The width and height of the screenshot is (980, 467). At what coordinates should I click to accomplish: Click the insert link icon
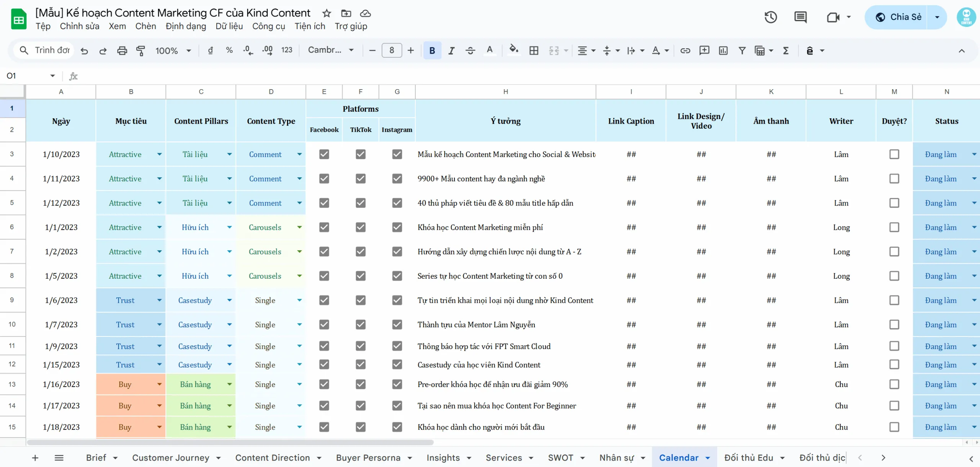685,51
